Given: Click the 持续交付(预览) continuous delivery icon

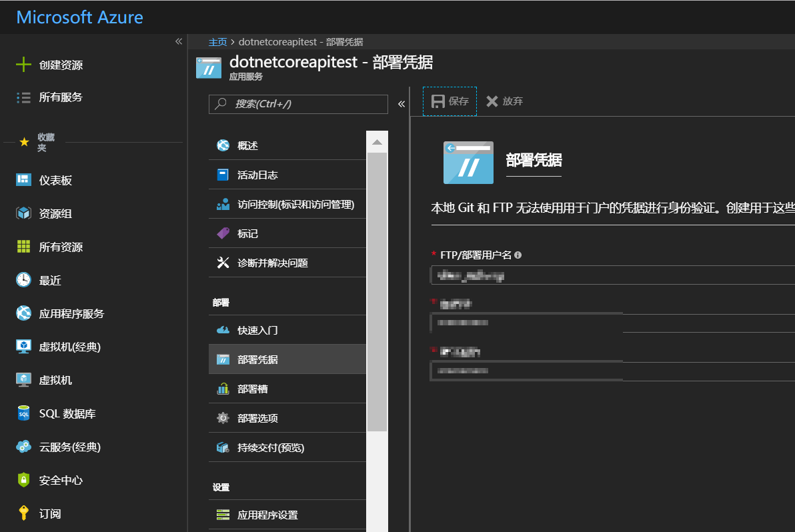Looking at the screenshot, I should [x=223, y=447].
